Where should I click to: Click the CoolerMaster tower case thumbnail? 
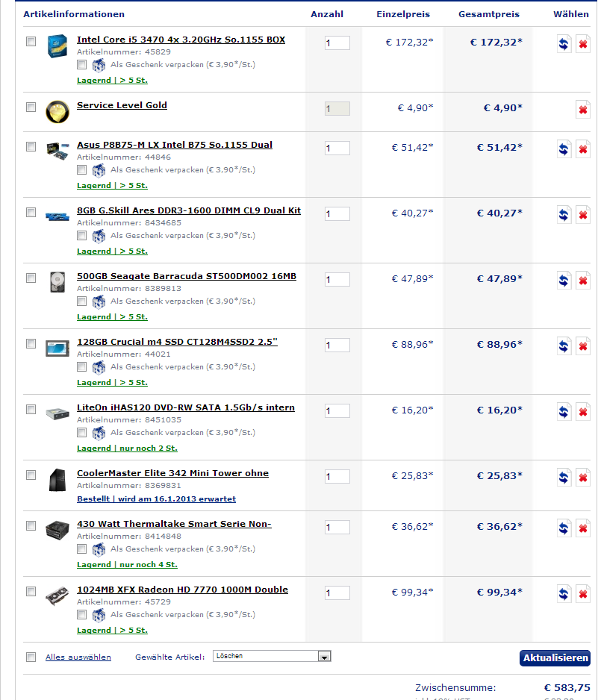[57, 480]
